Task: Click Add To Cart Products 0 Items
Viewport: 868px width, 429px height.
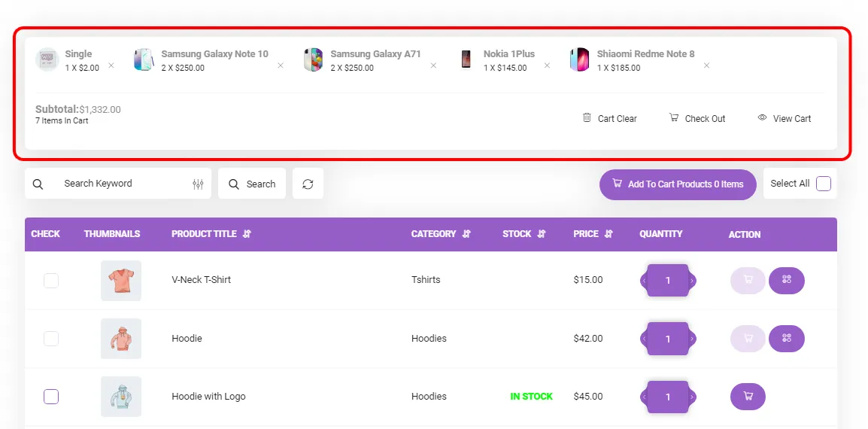Action: tap(678, 184)
